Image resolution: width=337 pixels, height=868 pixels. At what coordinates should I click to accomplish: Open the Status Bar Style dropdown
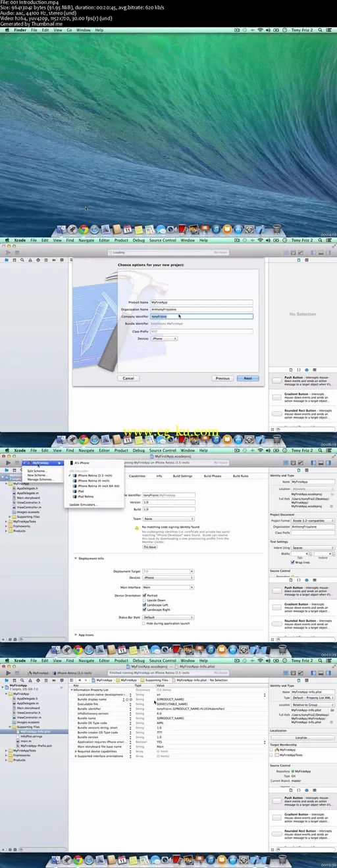coord(168,617)
